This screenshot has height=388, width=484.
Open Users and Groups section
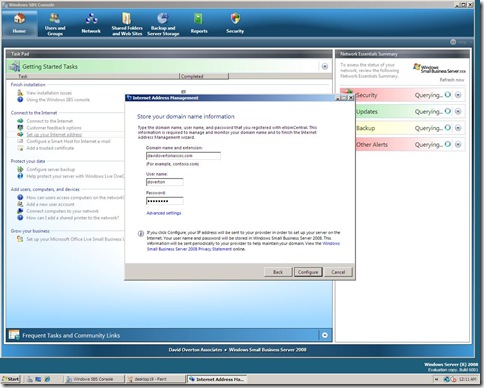click(55, 24)
